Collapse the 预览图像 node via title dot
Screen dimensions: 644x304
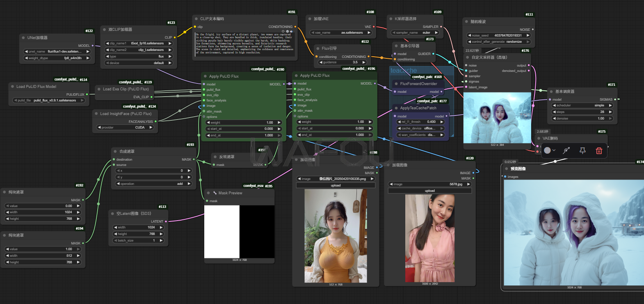pos(507,169)
